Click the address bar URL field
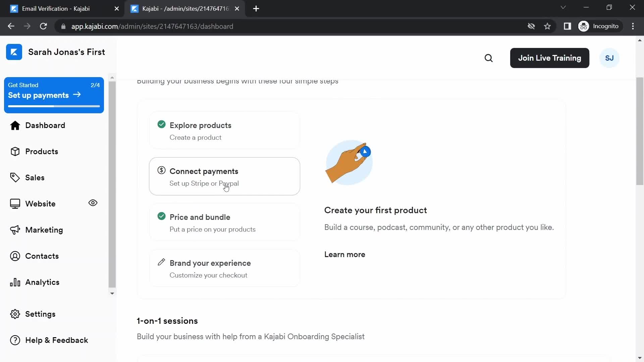644x362 pixels. (x=288, y=26)
